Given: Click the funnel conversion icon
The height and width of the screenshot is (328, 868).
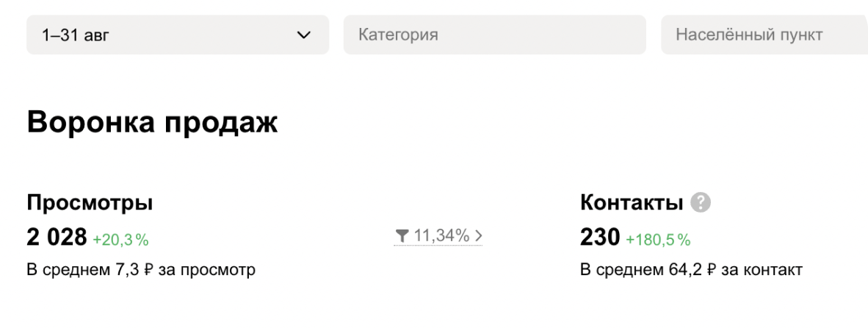Looking at the screenshot, I should coord(402,236).
